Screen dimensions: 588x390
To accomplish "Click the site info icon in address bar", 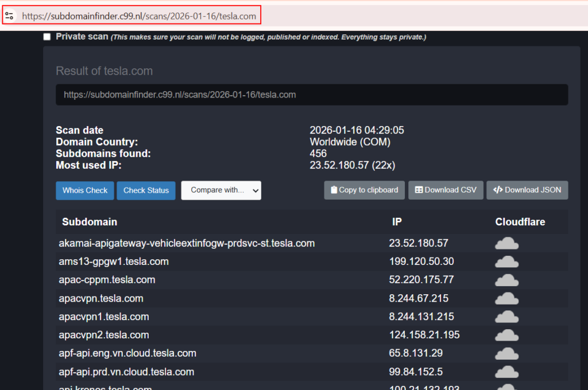I will tap(9, 15).
